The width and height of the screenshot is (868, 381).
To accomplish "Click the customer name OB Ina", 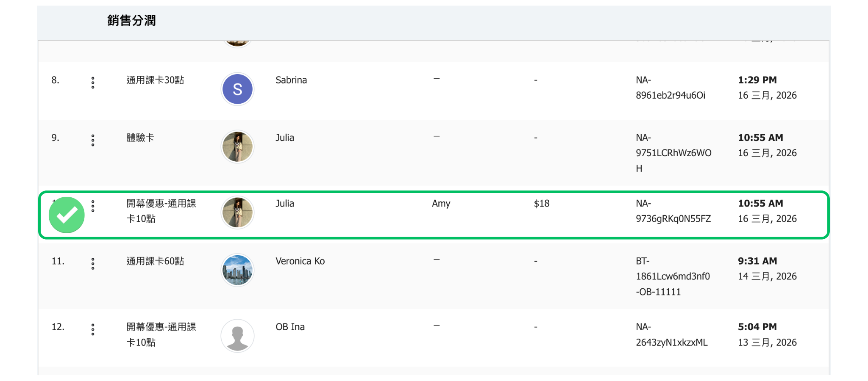I will [290, 327].
